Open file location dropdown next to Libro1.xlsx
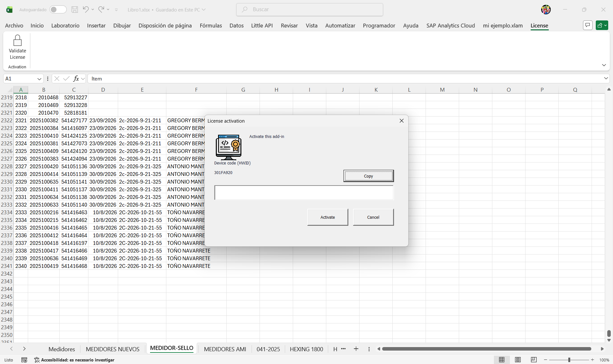Viewport: 613px width, 364px height. (x=204, y=10)
